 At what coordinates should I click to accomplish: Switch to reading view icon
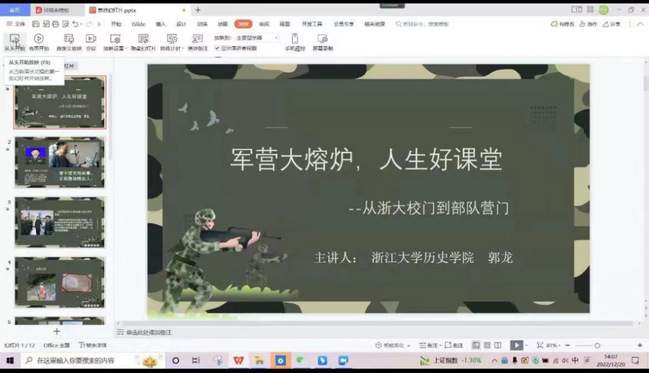(498, 345)
